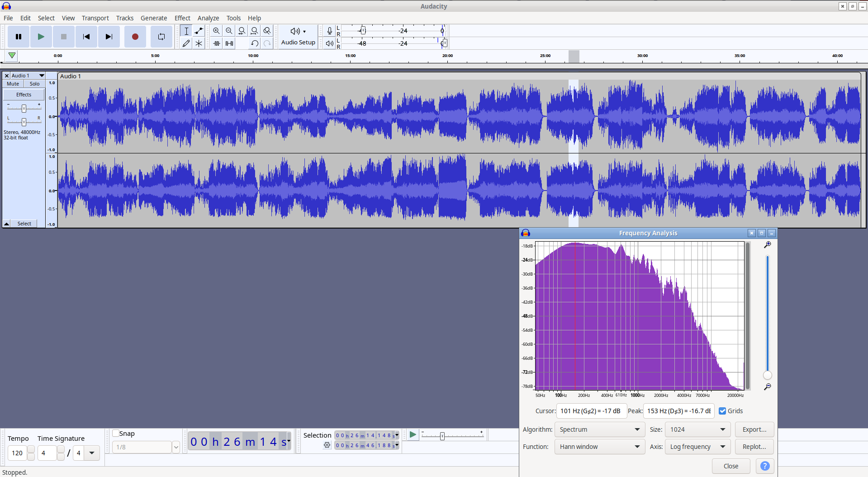The image size is (868, 477).
Task: Close the Frequency Analysis dialog via Close
Action: pyautogui.click(x=731, y=466)
